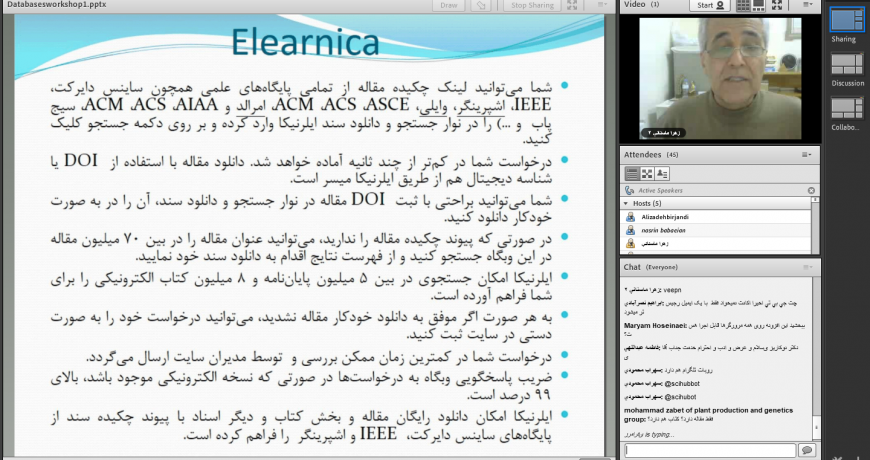Image resolution: width=870 pixels, height=460 pixels.
Task: Switch attendees to status view
Action: coord(662,174)
